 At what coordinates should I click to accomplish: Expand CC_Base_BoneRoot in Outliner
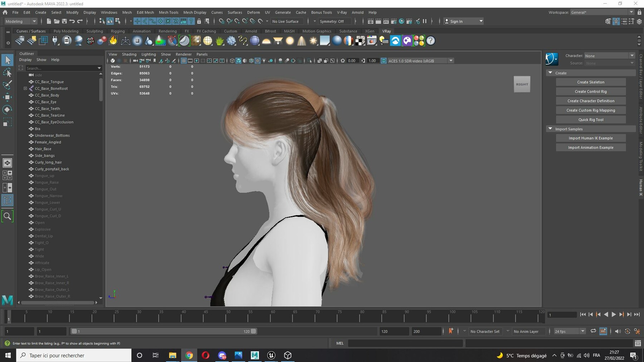click(x=25, y=88)
